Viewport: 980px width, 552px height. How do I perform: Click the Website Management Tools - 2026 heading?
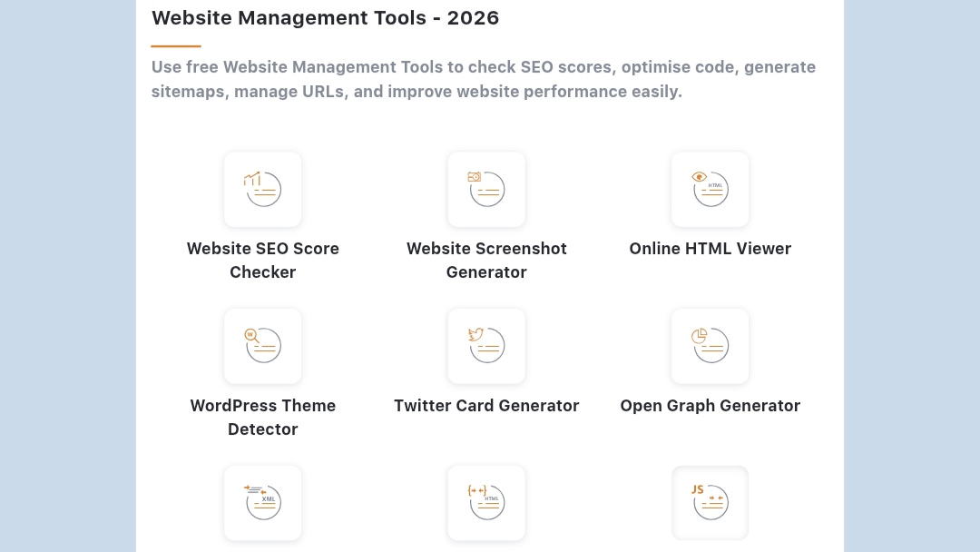click(x=325, y=17)
